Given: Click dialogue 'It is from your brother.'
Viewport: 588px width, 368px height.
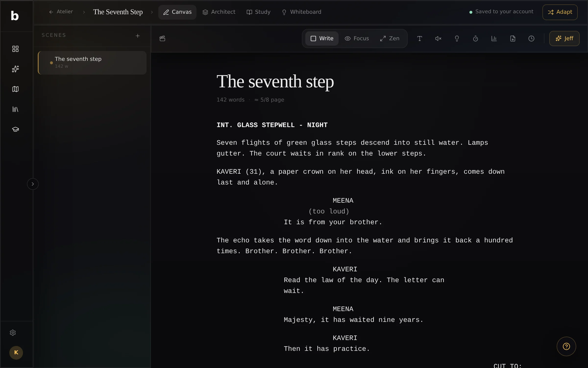Looking at the screenshot, I should (x=333, y=222).
